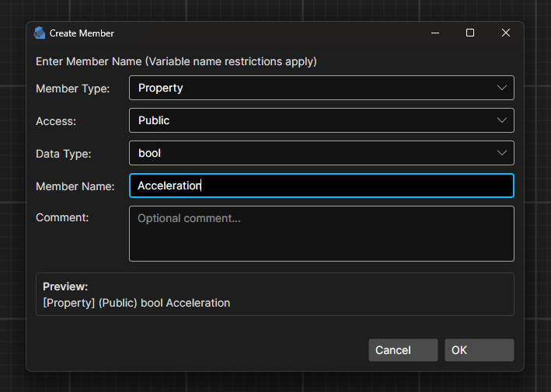551x392 pixels.
Task: Open the Data Type dropdown showing bool
Action: (322, 153)
